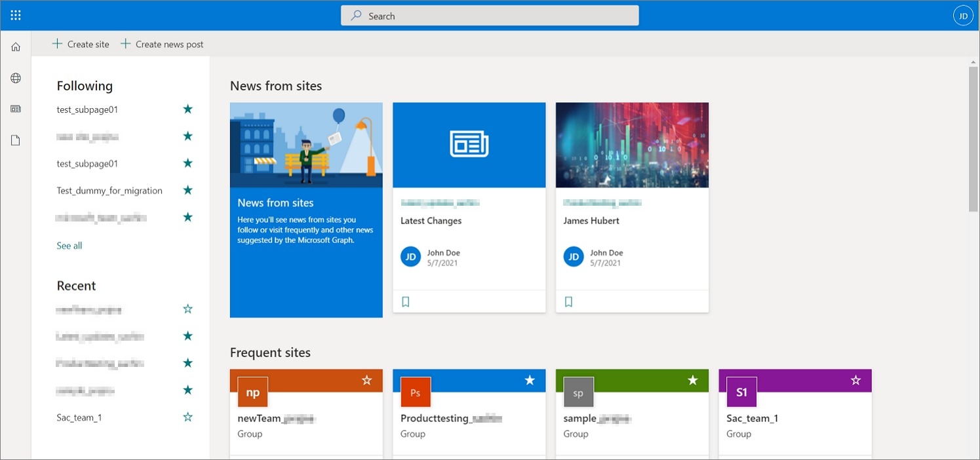980x460 pixels.
Task: Click Create news post
Action: 162,43
